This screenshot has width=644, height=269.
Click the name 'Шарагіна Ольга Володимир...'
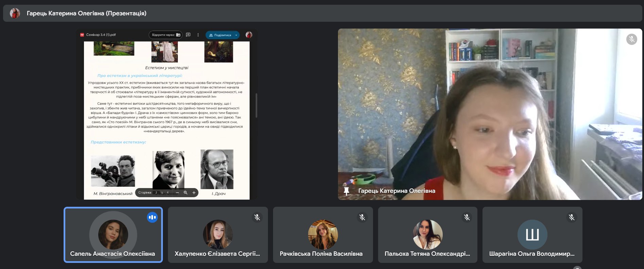[x=532, y=254]
